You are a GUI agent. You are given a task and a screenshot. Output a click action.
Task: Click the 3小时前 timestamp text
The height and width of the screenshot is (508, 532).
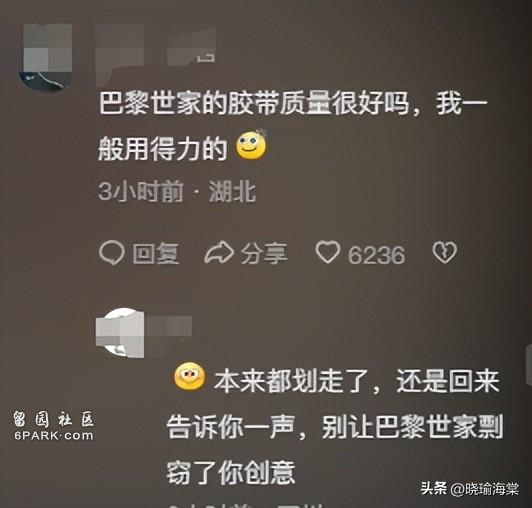(x=141, y=191)
